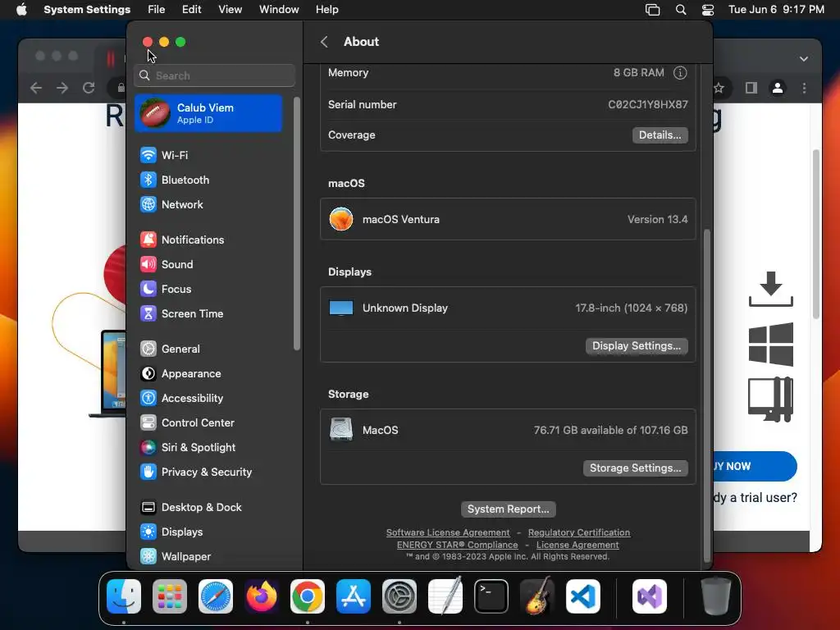Open Spotlight search in menu bar
Screen dimensions: 840x630
click(681, 10)
